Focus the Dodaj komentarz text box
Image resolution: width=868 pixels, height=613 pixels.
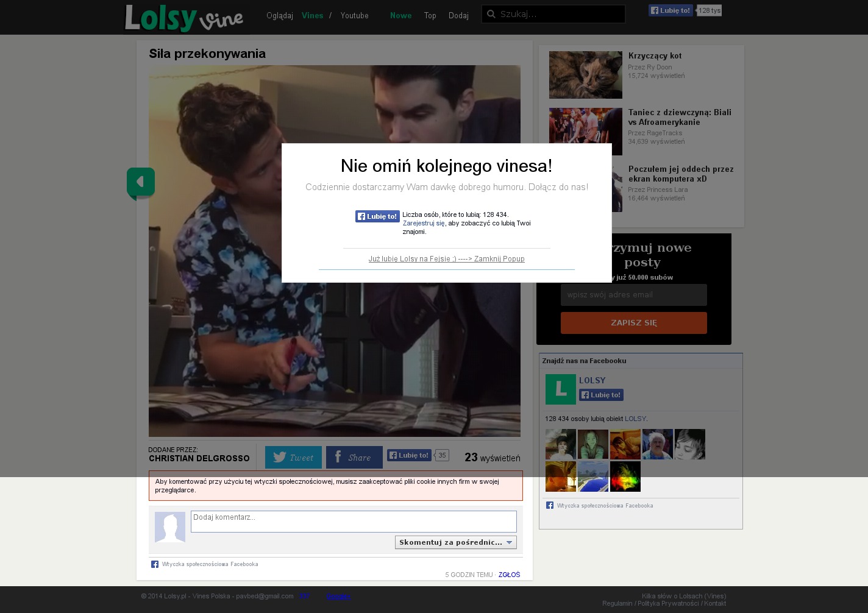point(353,522)
